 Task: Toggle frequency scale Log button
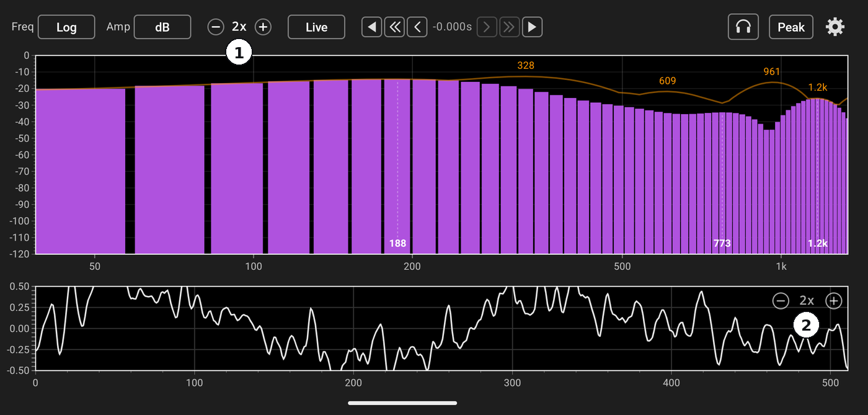66,27
